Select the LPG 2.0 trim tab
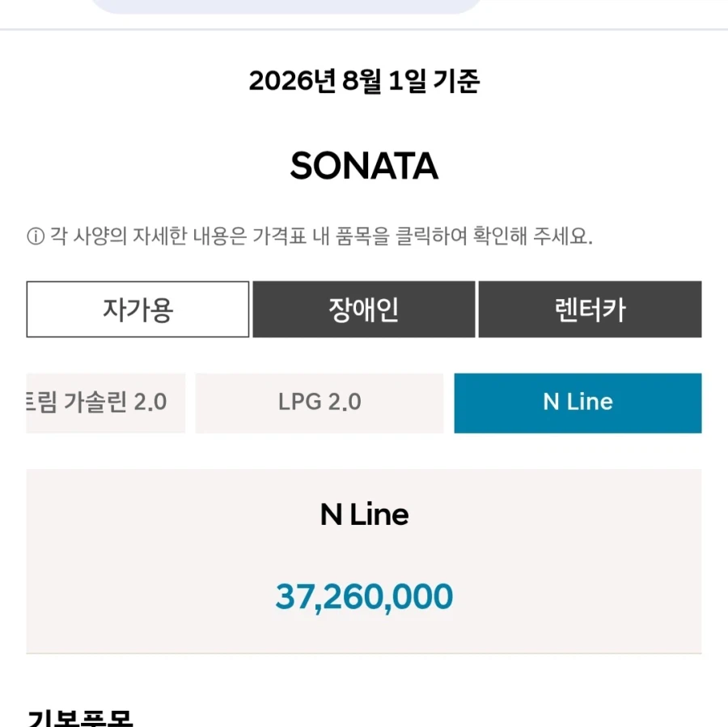 pyautogui.click(x=320, y=403)
